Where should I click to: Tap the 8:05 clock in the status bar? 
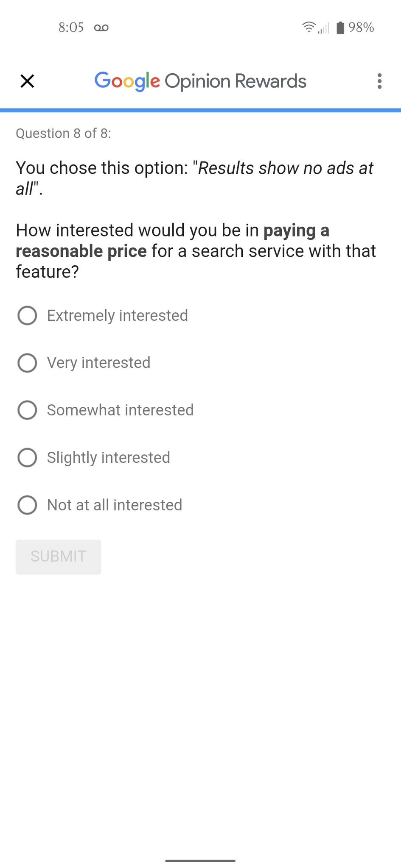tap(71, 28)
